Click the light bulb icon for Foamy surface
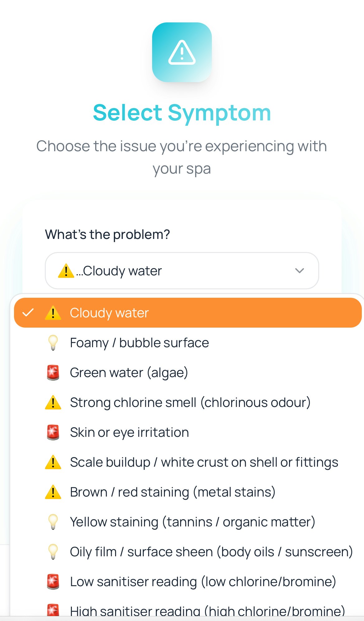 click(x=53, y=343)
